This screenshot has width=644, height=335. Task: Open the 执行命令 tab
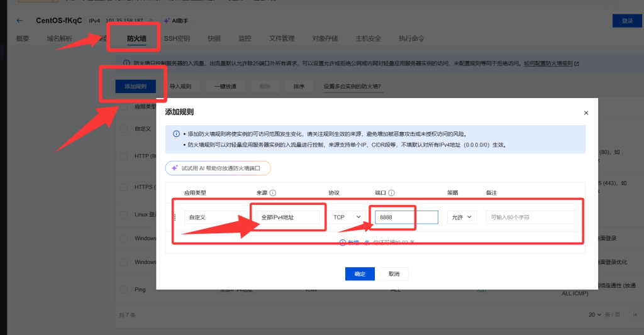click(411, 38)
